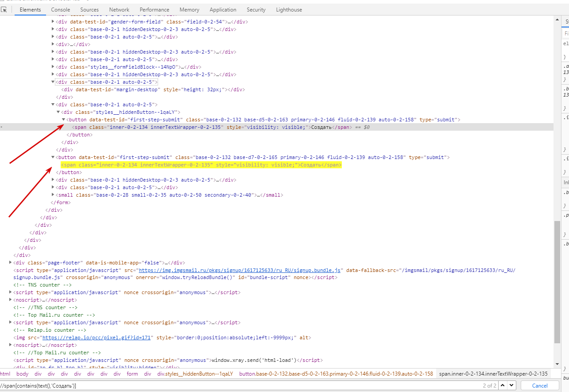This screenshot has width=569, height=392.
Task: Select html in the breadcrumb bar
Action: [5, 374]
